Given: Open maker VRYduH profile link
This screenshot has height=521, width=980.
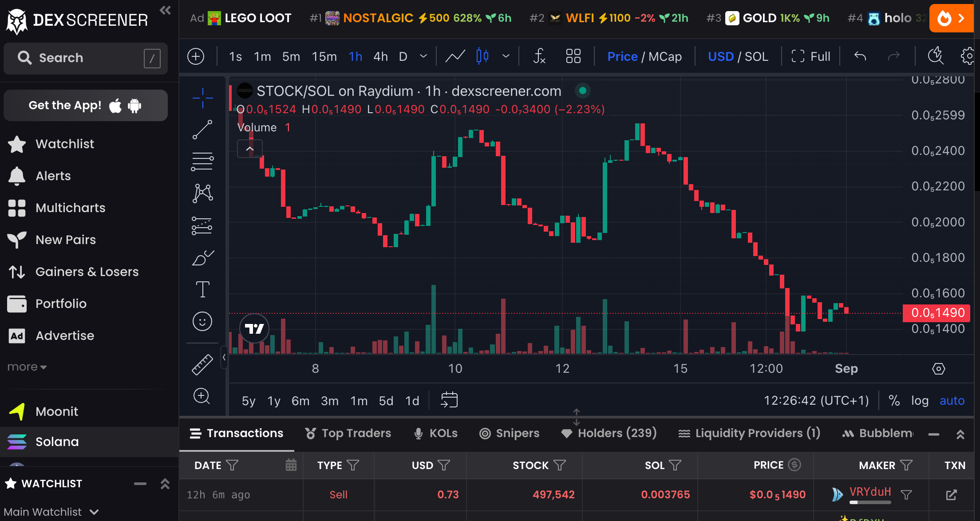Looking at the screenshot, I should click(x=869, y=492).
